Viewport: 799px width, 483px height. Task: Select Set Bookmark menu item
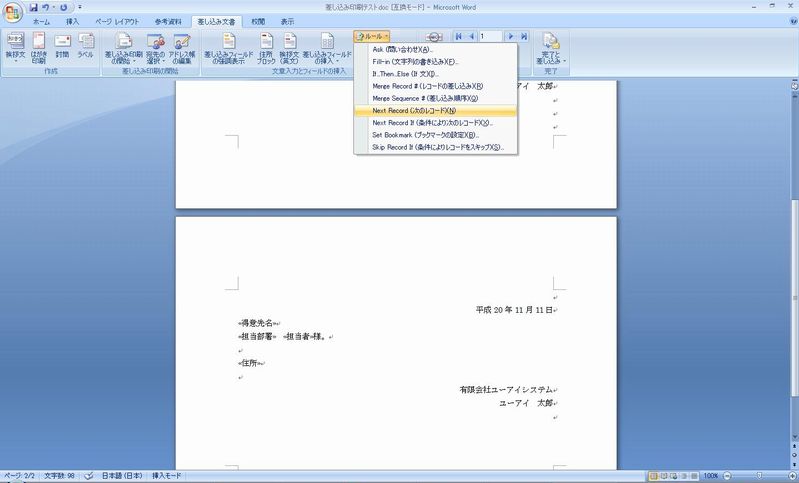[436, 135]
